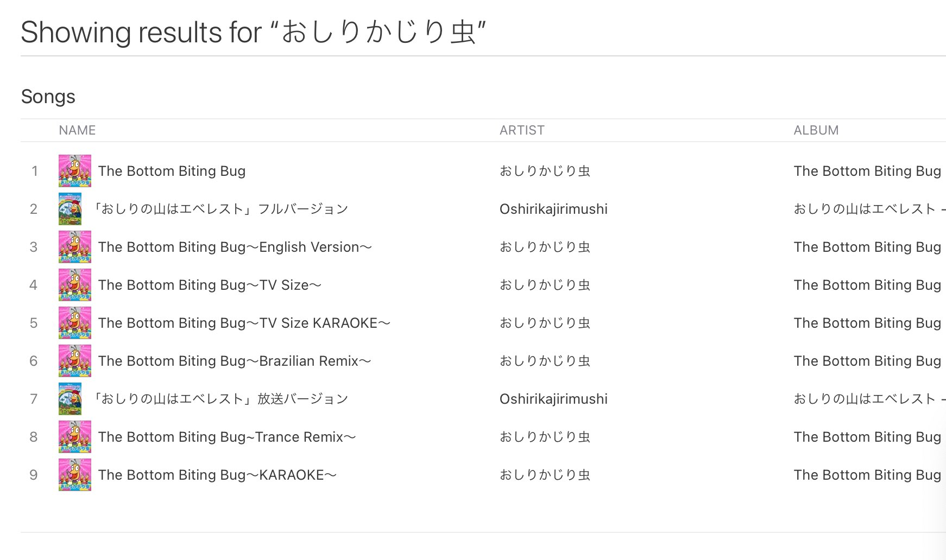Viewport: 946px width, 560px height.
Task: Click Brazilian Remix track artwork
Action: (x=75, y=361)
